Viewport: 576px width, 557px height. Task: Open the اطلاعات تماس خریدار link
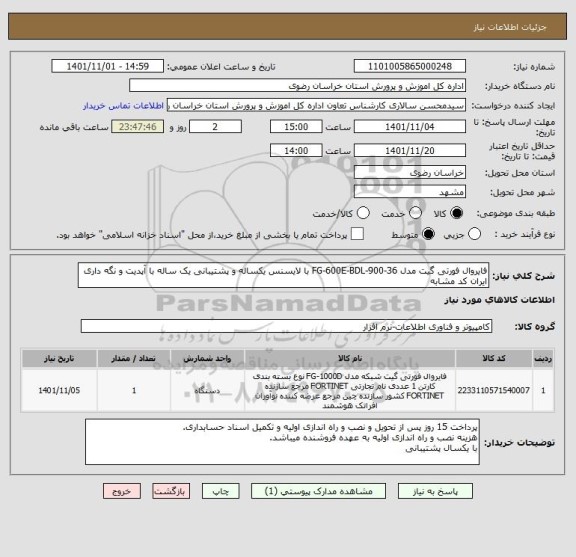pos(123,106)
